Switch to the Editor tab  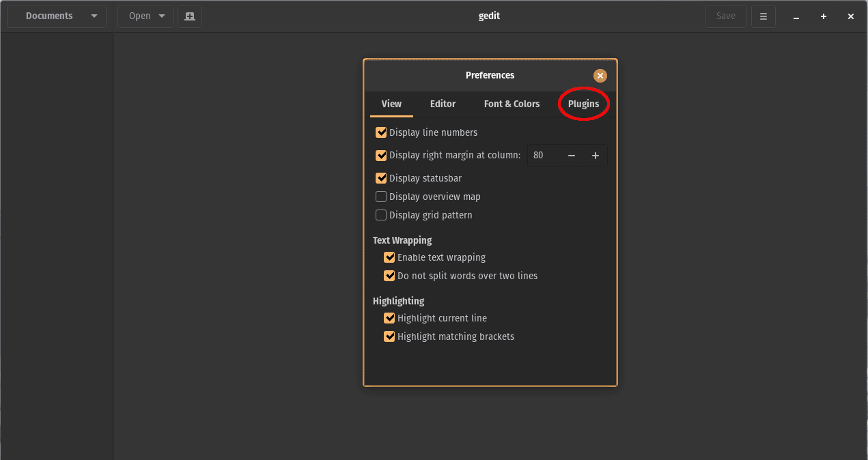443,104
